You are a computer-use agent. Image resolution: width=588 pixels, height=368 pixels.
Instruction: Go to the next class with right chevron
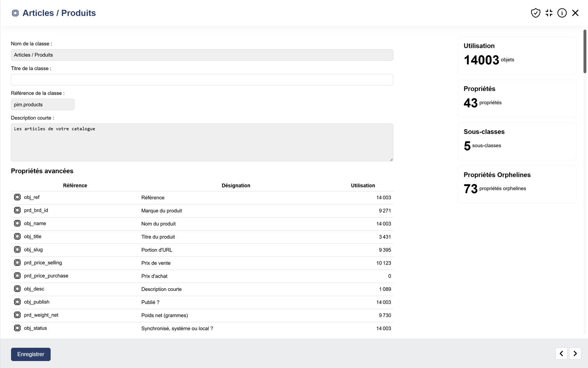click(575, 353)
